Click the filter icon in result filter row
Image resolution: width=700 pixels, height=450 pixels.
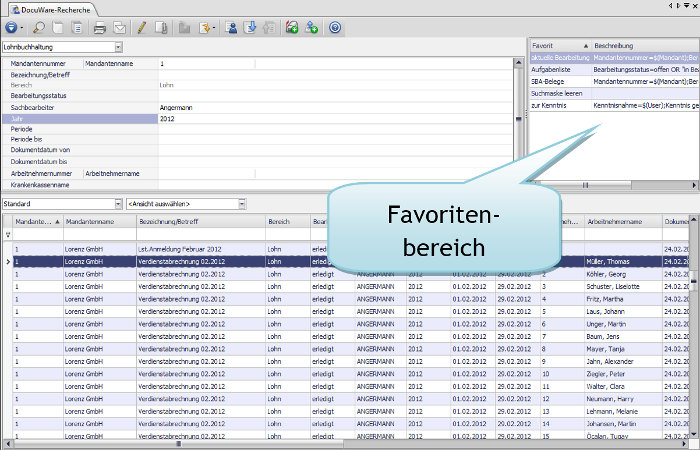coord(8,234)
